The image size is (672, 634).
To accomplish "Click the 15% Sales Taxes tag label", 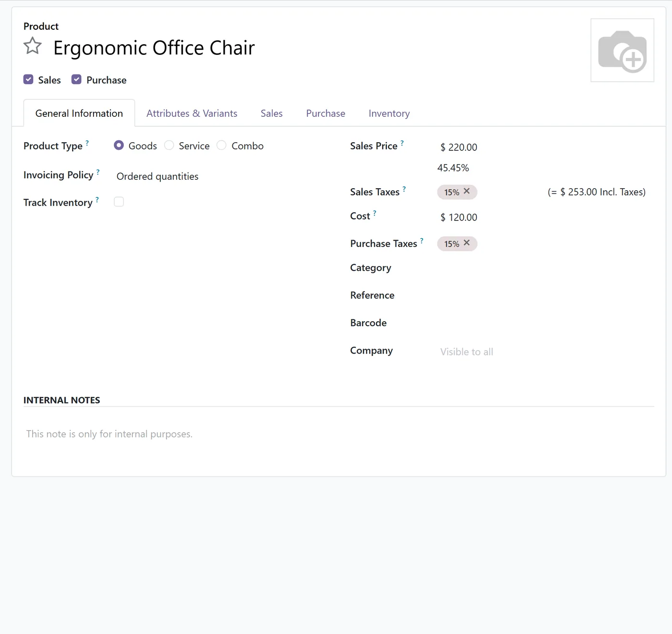I will pos(452,192).
